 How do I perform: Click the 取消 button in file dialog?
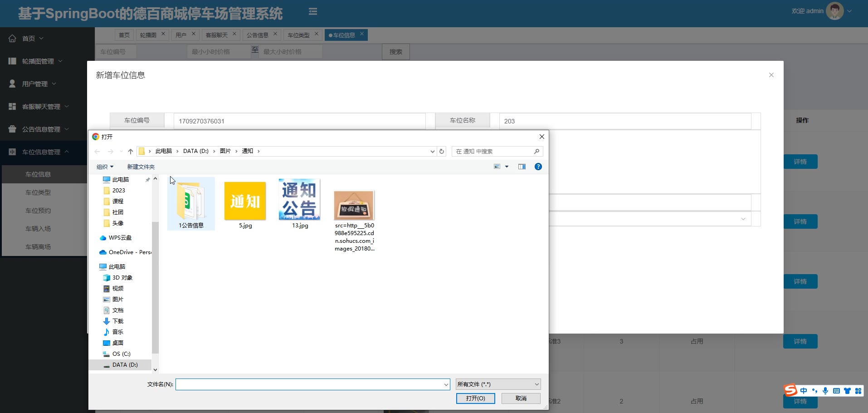(521, 398)
